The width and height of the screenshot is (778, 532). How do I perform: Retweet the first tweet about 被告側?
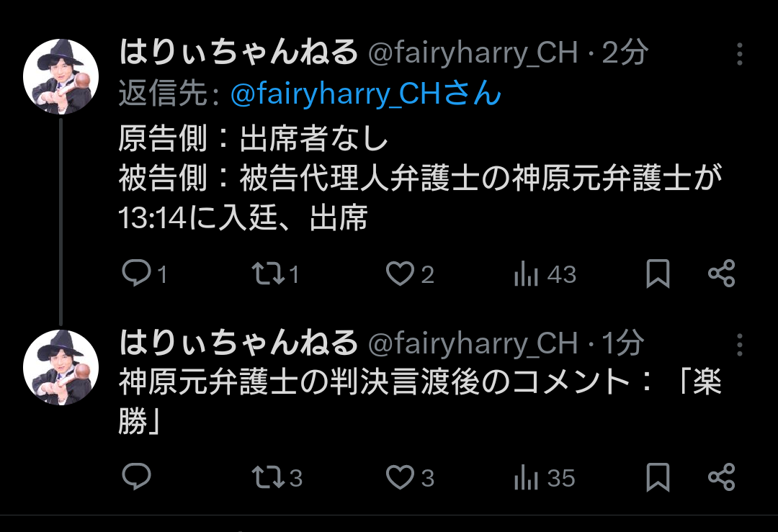[x=275, y=274]
